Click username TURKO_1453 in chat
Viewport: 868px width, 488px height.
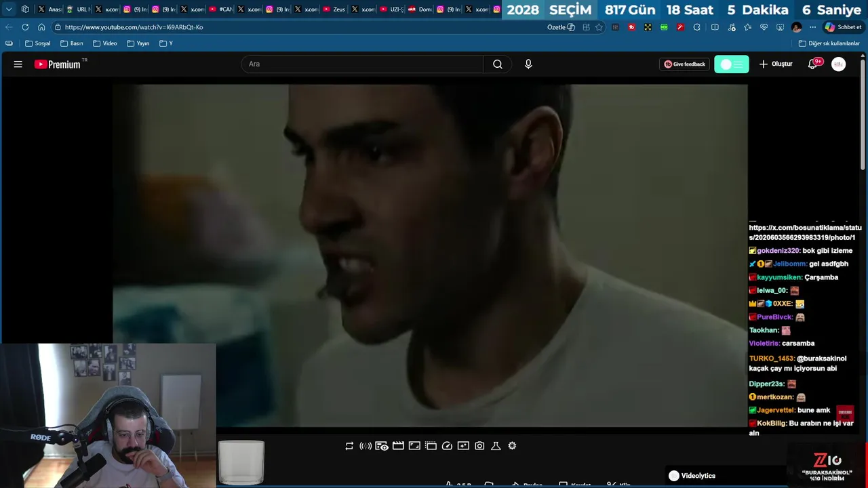coord(772,359)
